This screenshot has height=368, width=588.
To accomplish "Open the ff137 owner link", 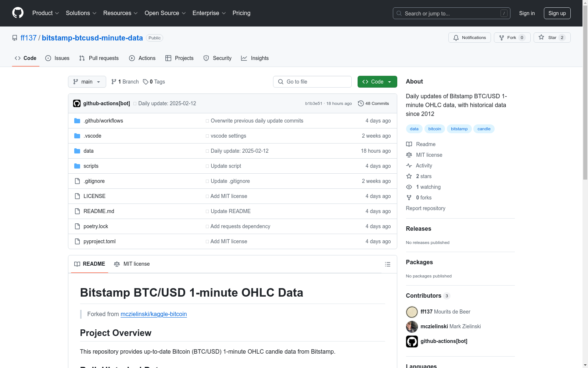I will coord(29,38).
